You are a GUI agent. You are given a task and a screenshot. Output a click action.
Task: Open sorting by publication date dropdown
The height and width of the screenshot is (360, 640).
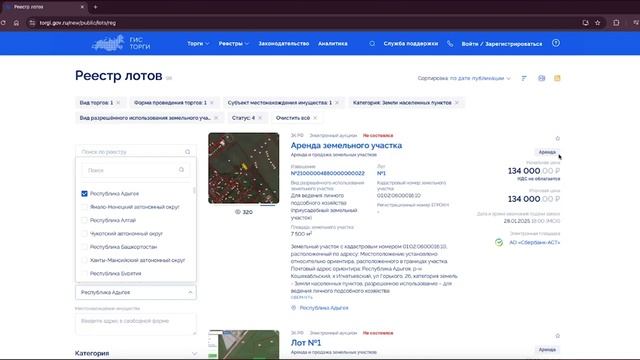(464, 78)
